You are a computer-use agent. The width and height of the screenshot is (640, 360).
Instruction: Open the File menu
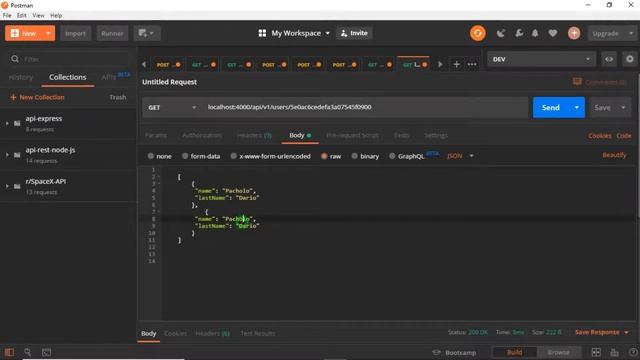pyautogui.click(x=7, y=16)
